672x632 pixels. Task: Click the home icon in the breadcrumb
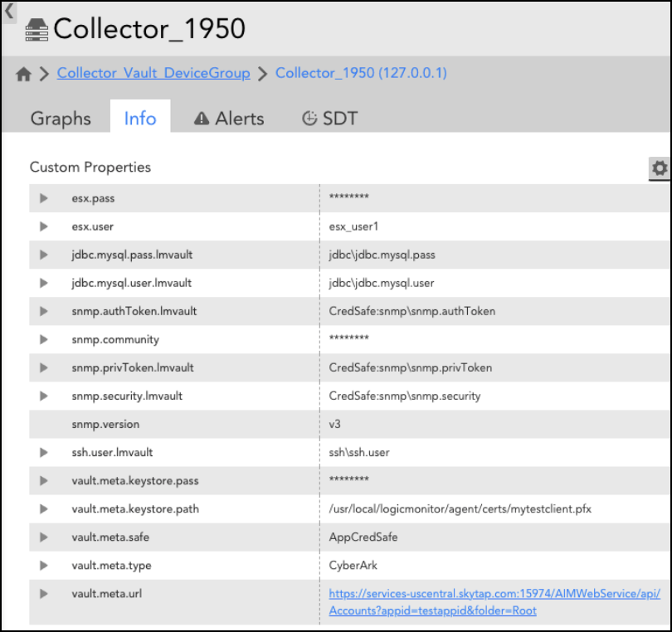(24, 73)
